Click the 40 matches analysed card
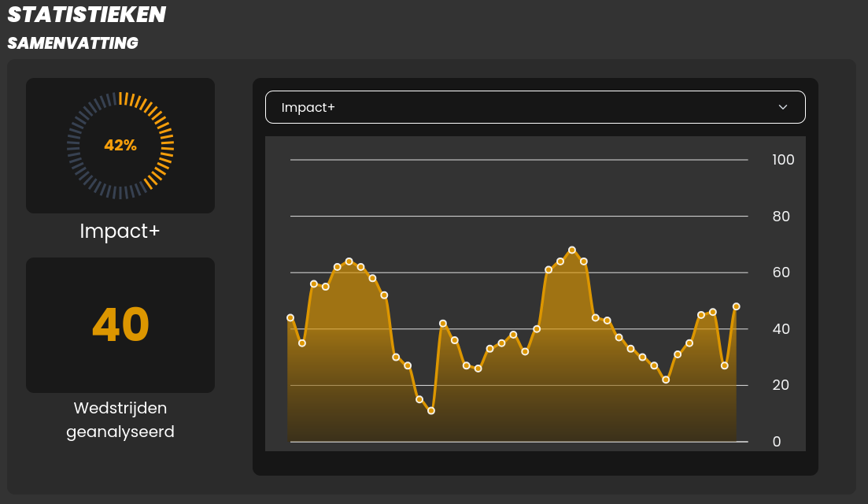Screen dimensions: 868x504 (x=120, y=325)
